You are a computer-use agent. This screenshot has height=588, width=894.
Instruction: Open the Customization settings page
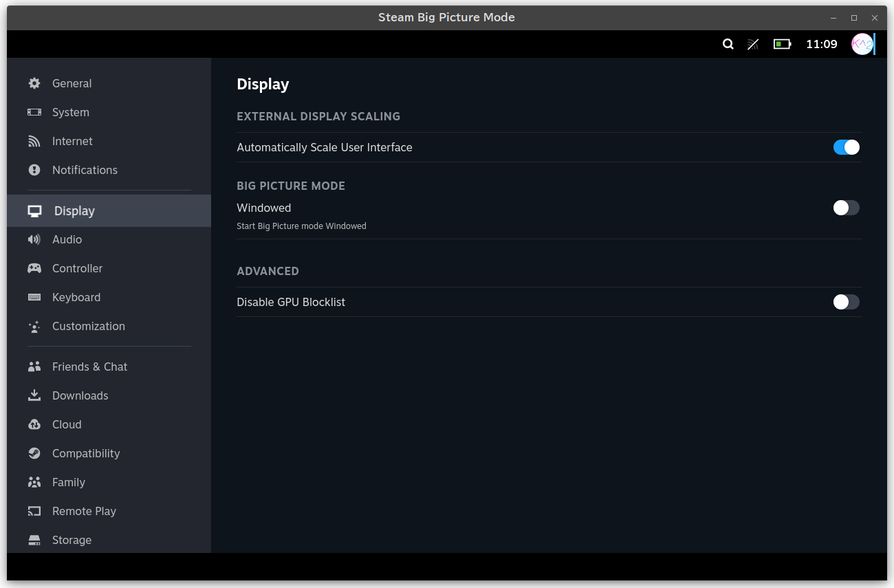[x=88, y=326]
